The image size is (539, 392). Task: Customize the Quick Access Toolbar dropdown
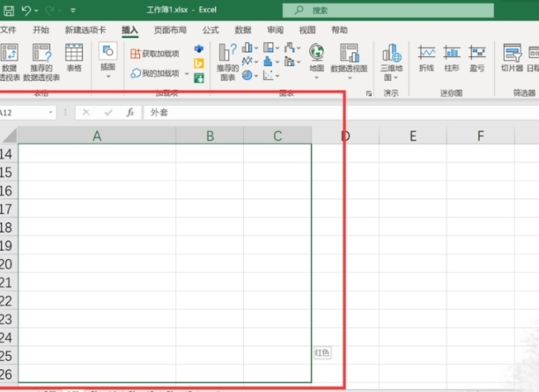(x=73, y=11)
